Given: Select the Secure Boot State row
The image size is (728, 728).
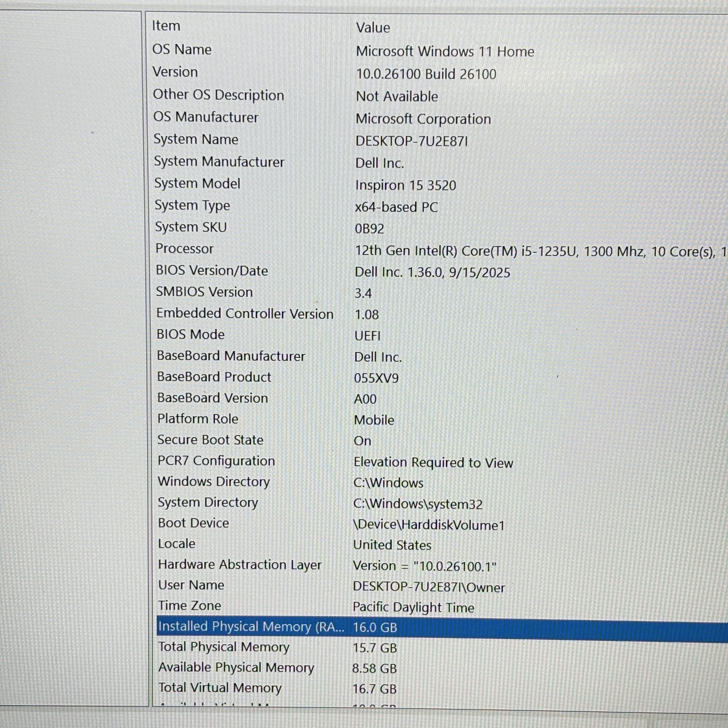Looking at the screenshot, I should pos(210,440).
